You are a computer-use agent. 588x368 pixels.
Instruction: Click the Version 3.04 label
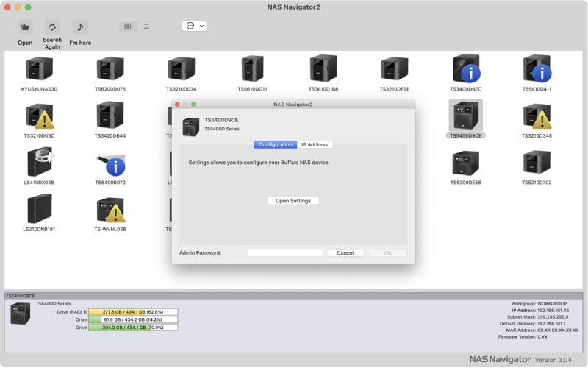[553, 360]
